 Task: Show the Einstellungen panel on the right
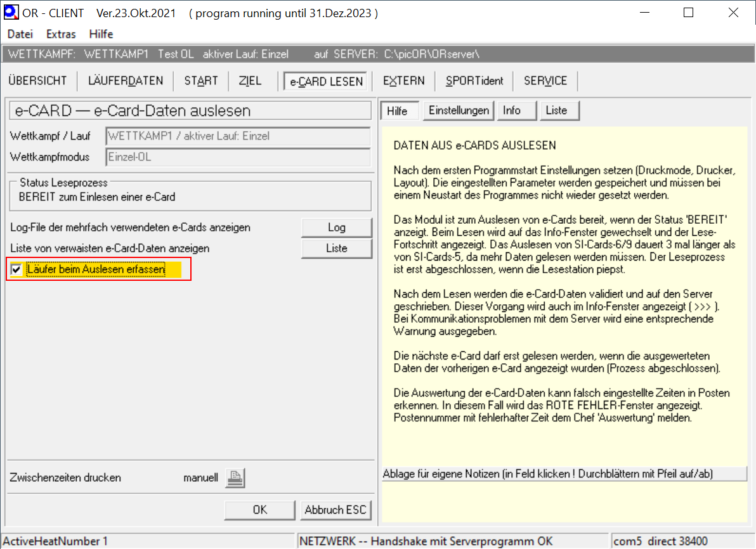point(459,110)
